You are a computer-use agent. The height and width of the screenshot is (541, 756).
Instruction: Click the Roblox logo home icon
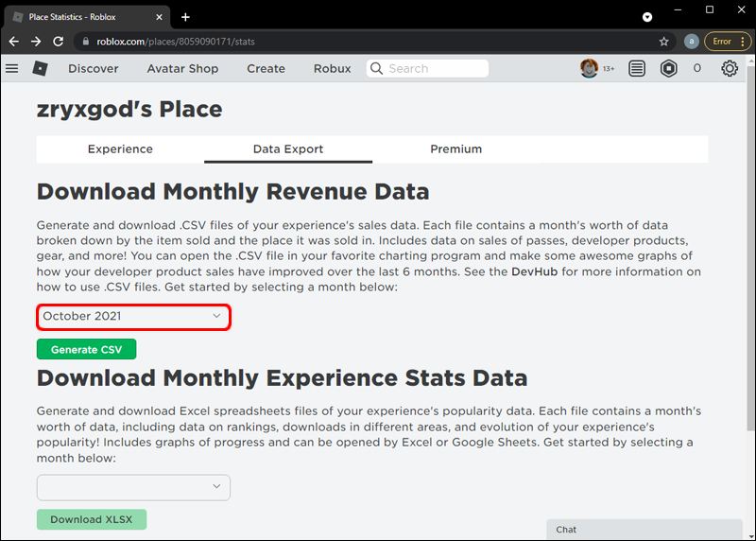[x=40, y=68]
